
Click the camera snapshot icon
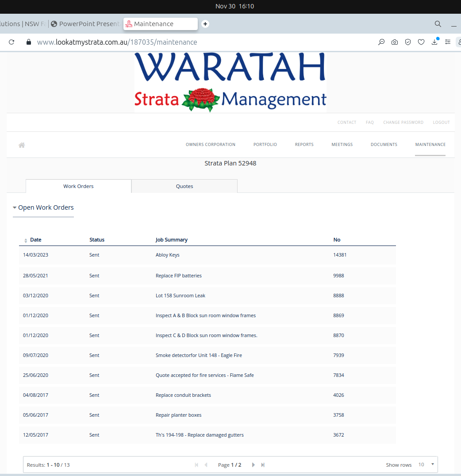point(395,42)
